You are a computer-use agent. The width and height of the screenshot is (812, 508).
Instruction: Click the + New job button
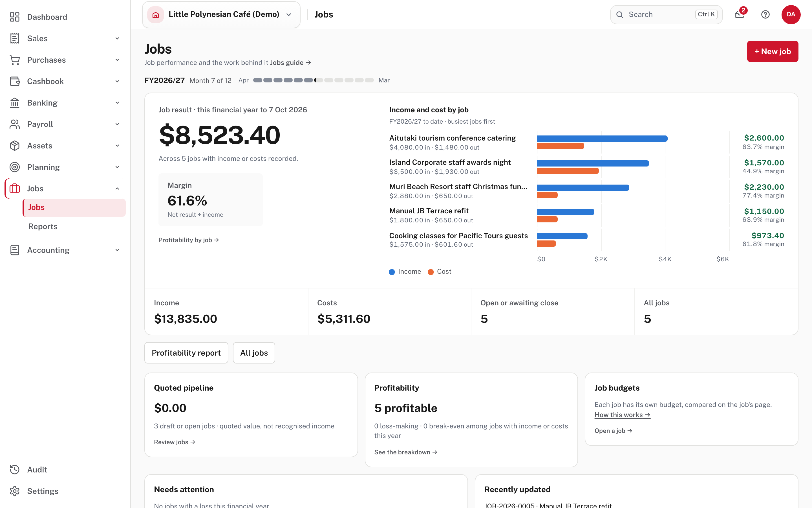tap(773, 51)
